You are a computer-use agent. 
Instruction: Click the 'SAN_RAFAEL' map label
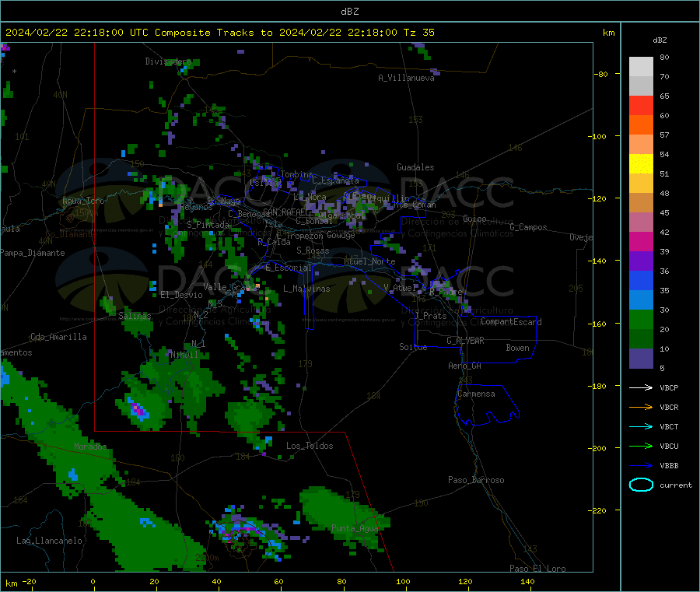[x=285, y=212]
